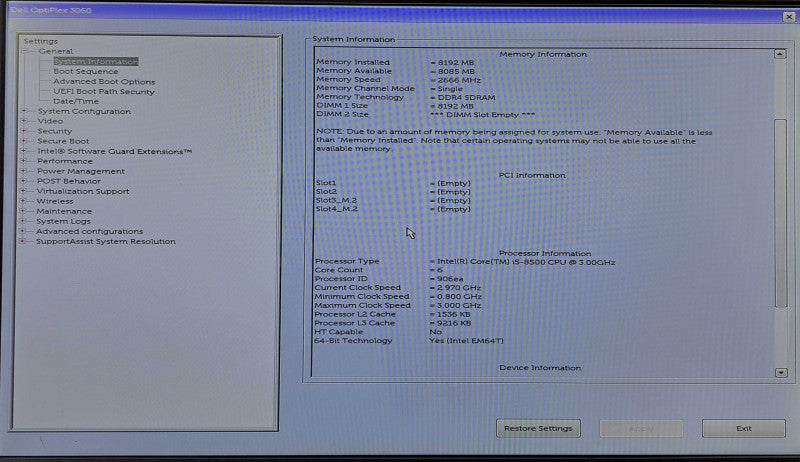The height and width of the screenshot is (462, 800).
Task: Expand SupportAssist System Resolution node
Action: tap(23, 241)
